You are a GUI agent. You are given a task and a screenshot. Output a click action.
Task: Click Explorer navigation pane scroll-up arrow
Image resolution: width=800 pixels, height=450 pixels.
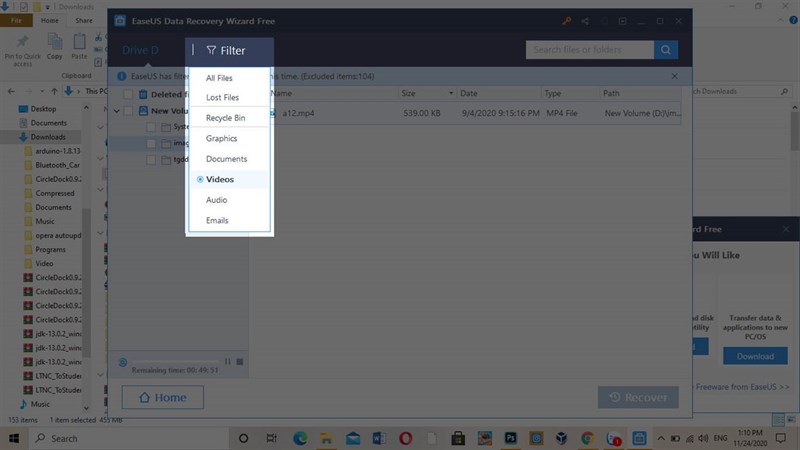pyautogui.click(x=86, y=107)
